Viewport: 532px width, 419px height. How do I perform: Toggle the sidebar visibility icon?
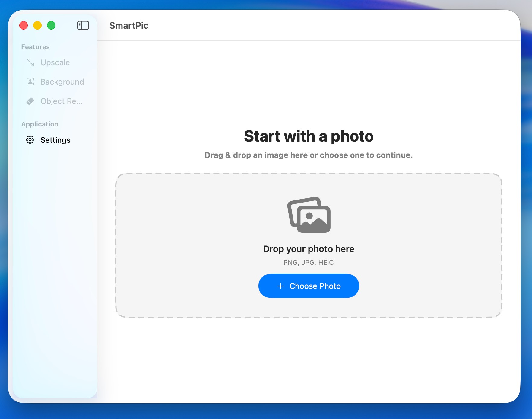pyautogui.click(x=83, y=25)
